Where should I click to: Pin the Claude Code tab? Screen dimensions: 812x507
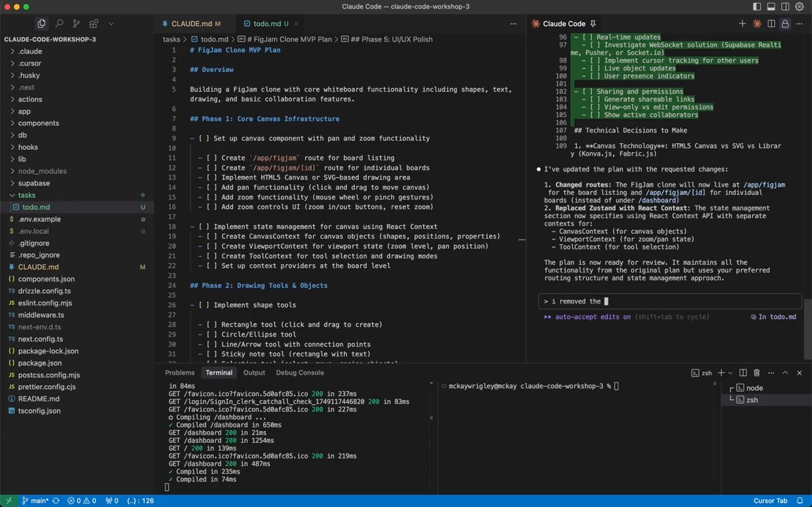[593, 23]
